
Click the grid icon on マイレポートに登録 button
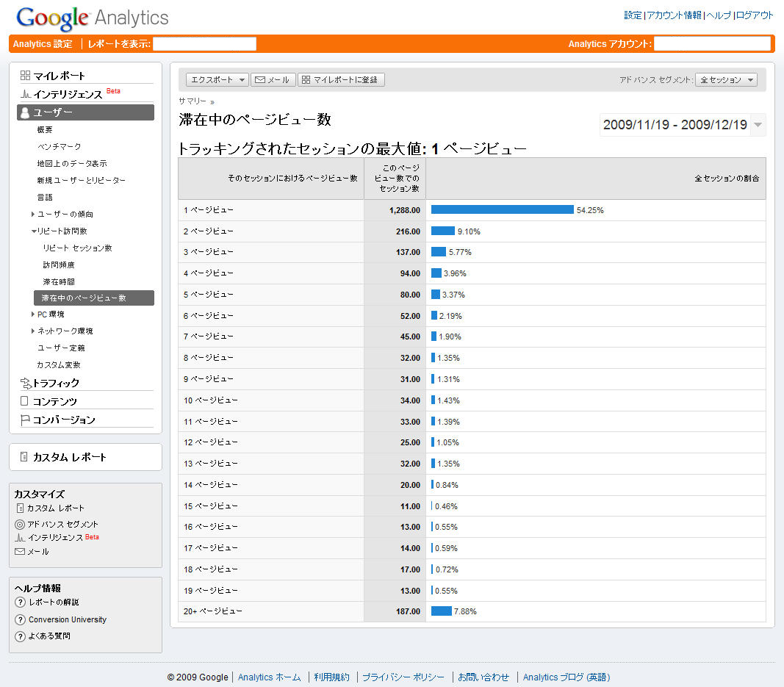pos(306,80)
